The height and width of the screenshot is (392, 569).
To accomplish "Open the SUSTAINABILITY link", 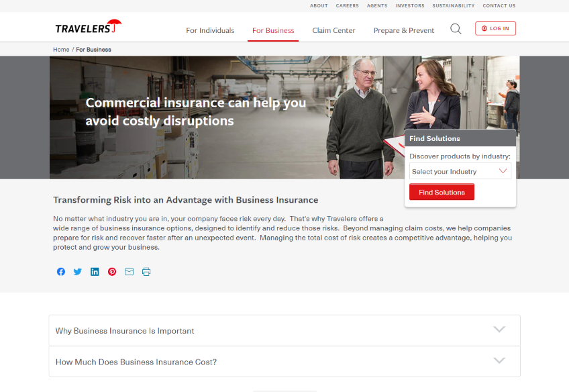I will click(x=454, y=6).
